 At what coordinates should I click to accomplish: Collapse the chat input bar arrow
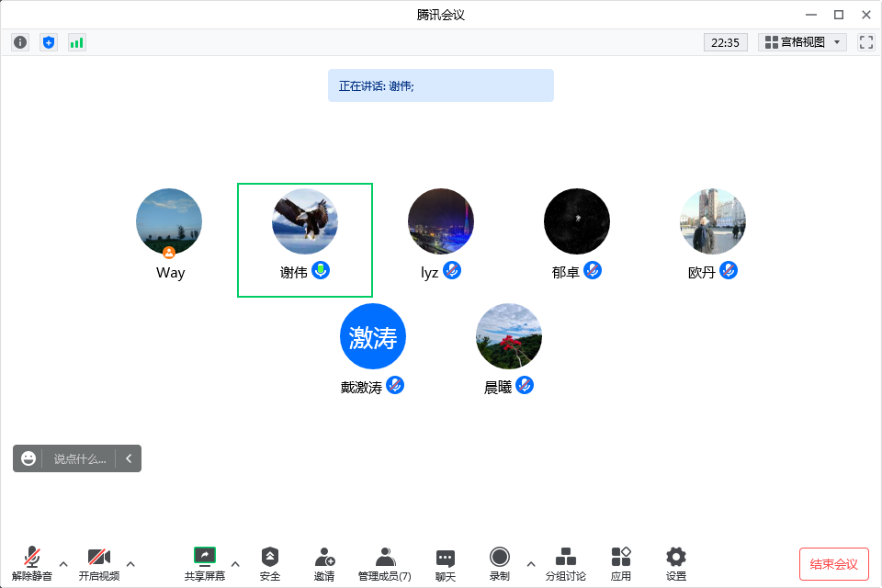[x=129, y=458]
